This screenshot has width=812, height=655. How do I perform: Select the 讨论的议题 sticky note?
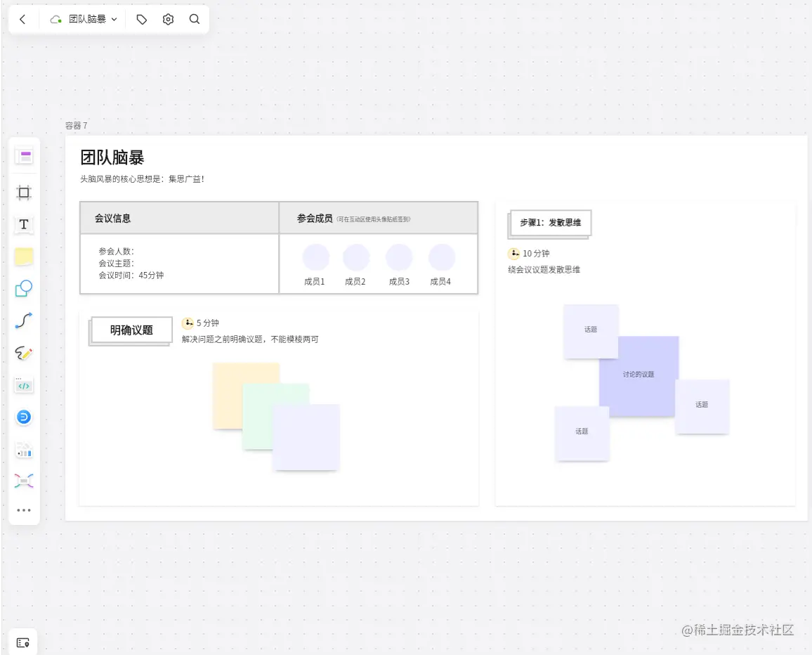(638, 375)
